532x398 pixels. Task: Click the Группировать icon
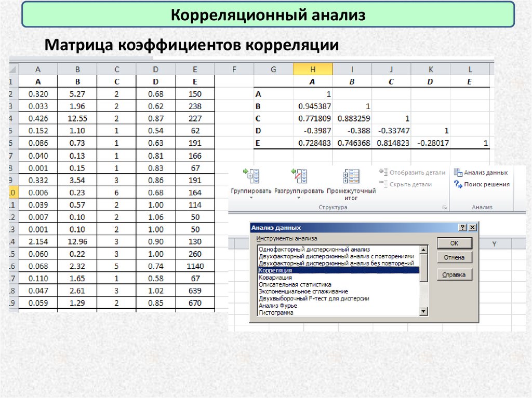pyautogui.click(x=251, y=176)
